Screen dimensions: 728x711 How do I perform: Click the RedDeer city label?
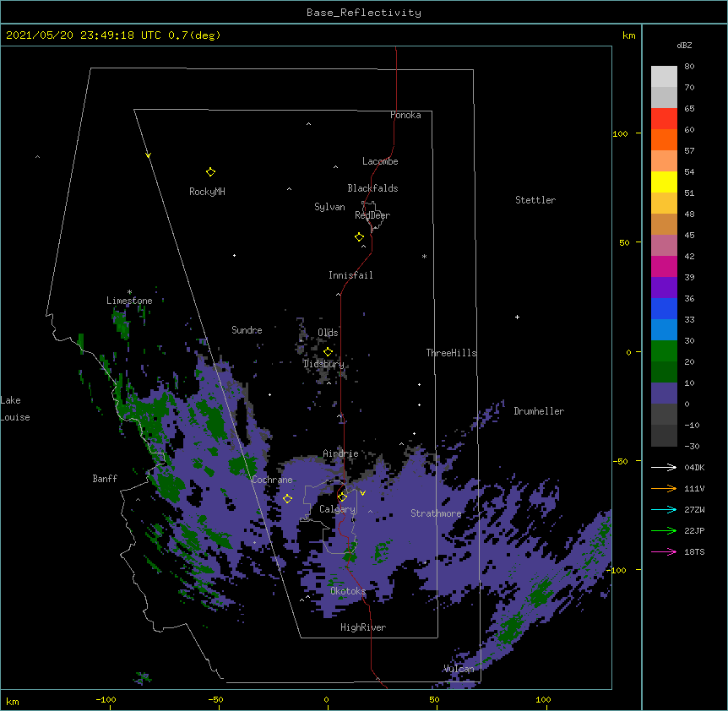click(x=372, y=215)
